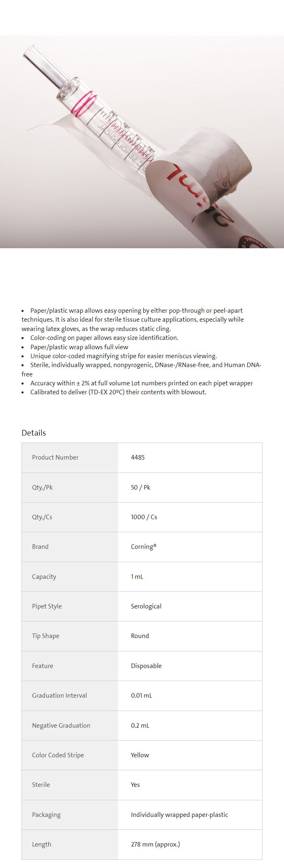Click the Product Number value 4485
284x868 pixels.
tap(138, 458)
